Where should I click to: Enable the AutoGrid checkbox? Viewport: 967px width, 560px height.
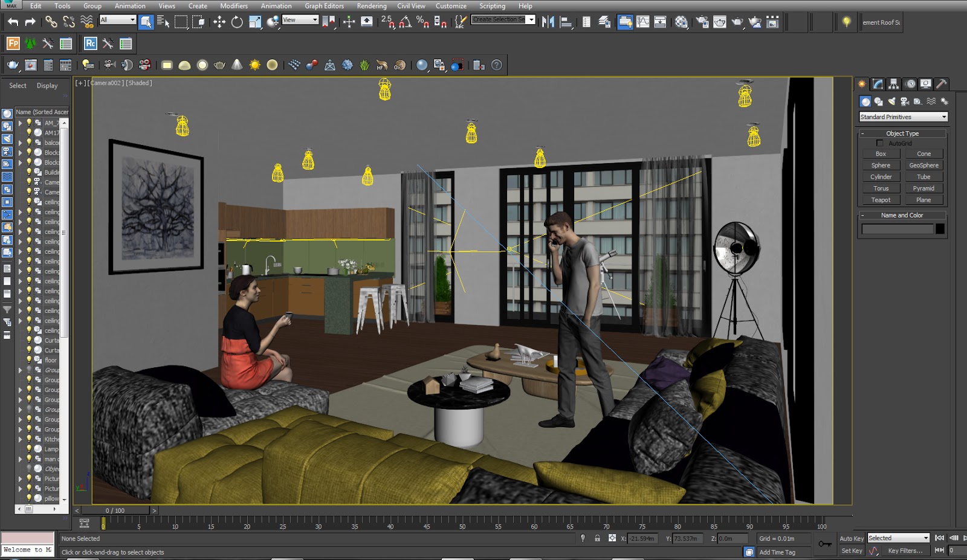pos(881,143)
